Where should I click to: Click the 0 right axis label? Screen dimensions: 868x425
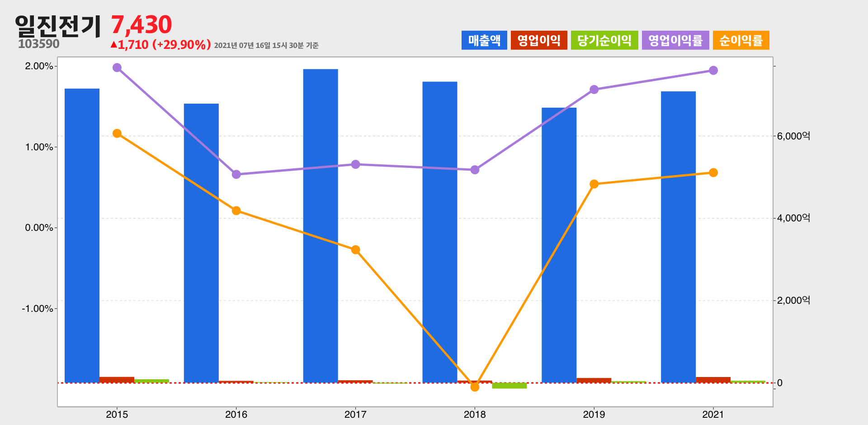click(x=780, y=383)
